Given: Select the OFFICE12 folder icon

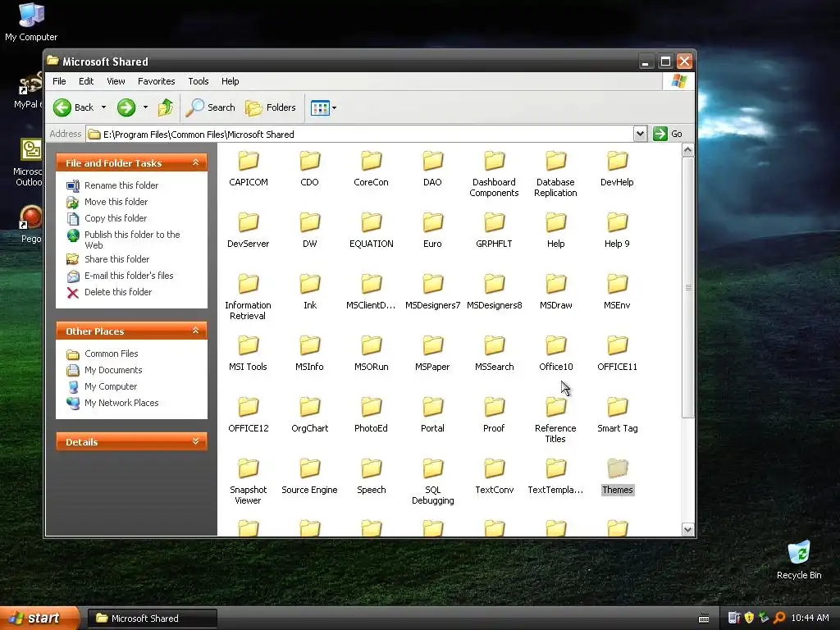Looking at the screenshot, I should pos(248,407).
